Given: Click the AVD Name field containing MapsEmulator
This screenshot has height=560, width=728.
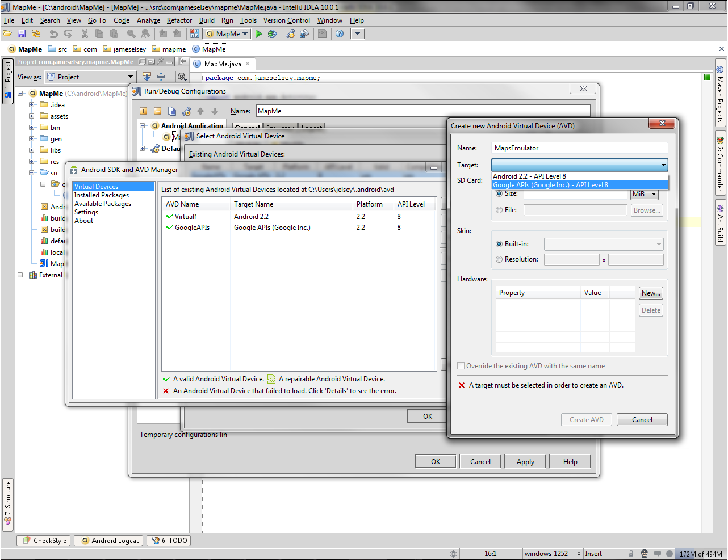Looking at the screenshot, I should (x=579, y=148).
